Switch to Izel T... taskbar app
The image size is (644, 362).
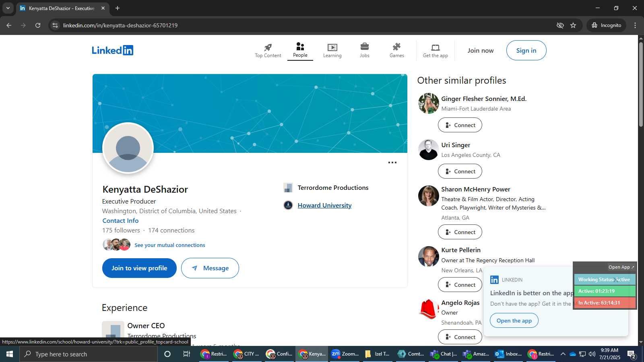(378, 354)
